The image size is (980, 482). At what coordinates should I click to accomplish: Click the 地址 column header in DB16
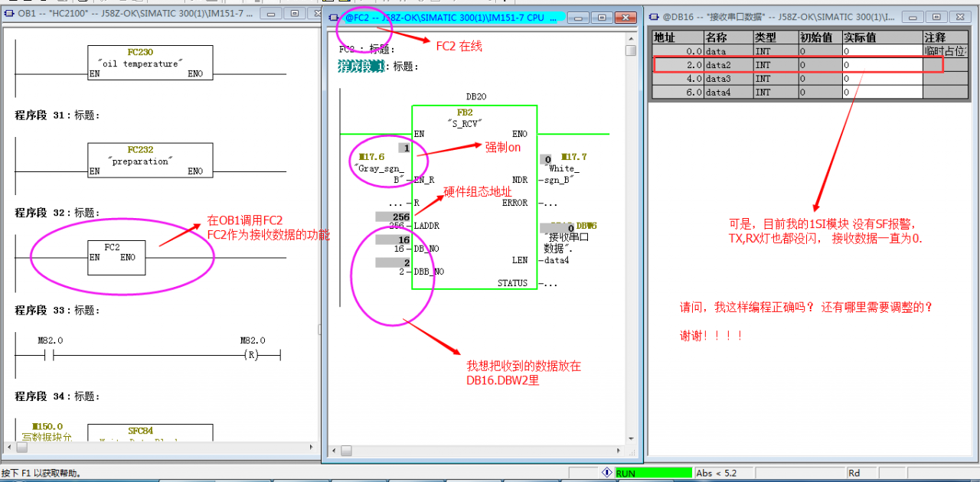pyautogui.click(x=677, y=37)
